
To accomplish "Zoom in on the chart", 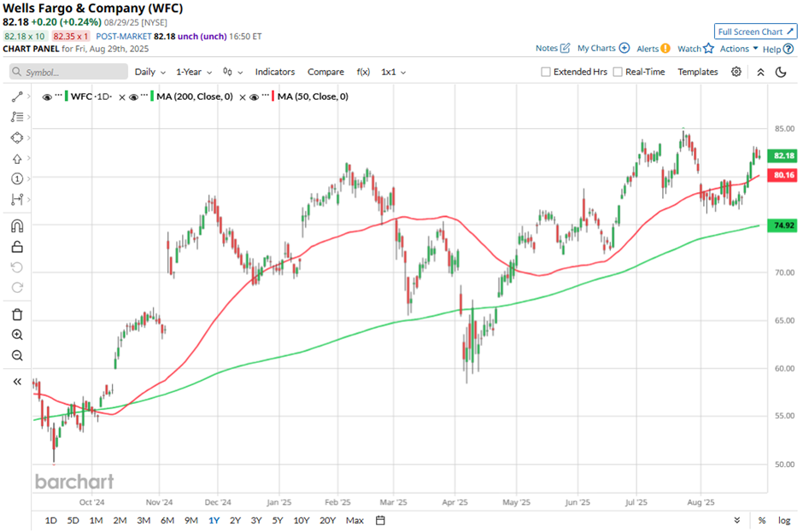I will tap(17, 335).
